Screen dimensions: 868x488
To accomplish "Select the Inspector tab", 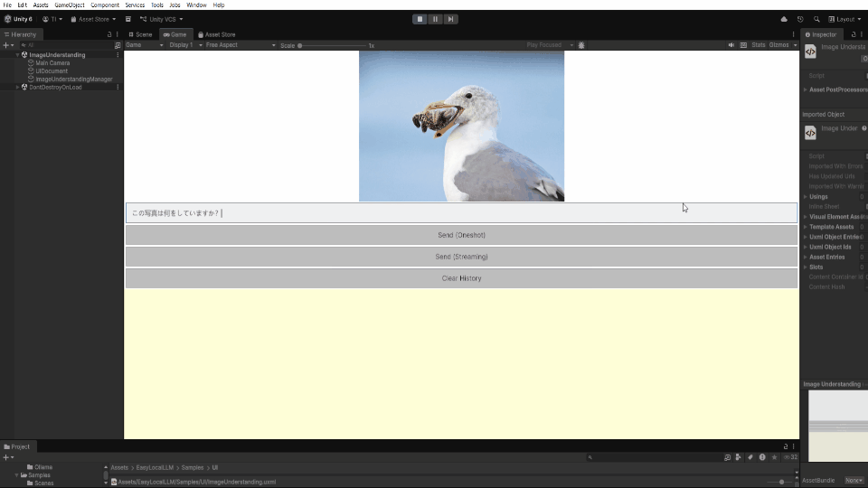I will coord(821,34).
